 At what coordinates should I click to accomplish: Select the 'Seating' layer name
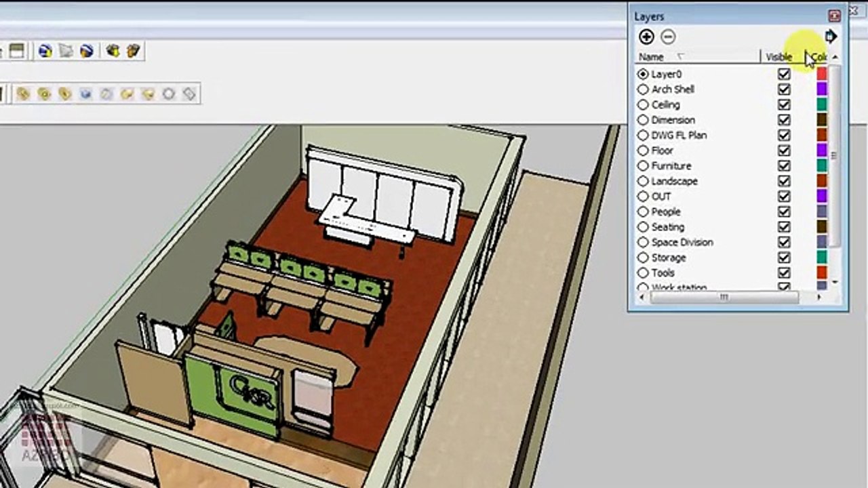point(668,227)
